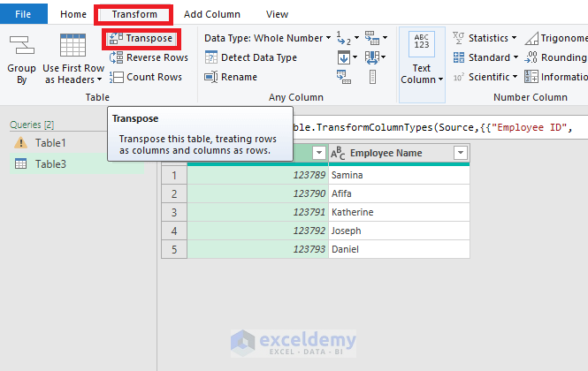This screenshot has width=588, height=371.
Task: Expand Move dropdown arrow
Action: (x=383, y=57)
